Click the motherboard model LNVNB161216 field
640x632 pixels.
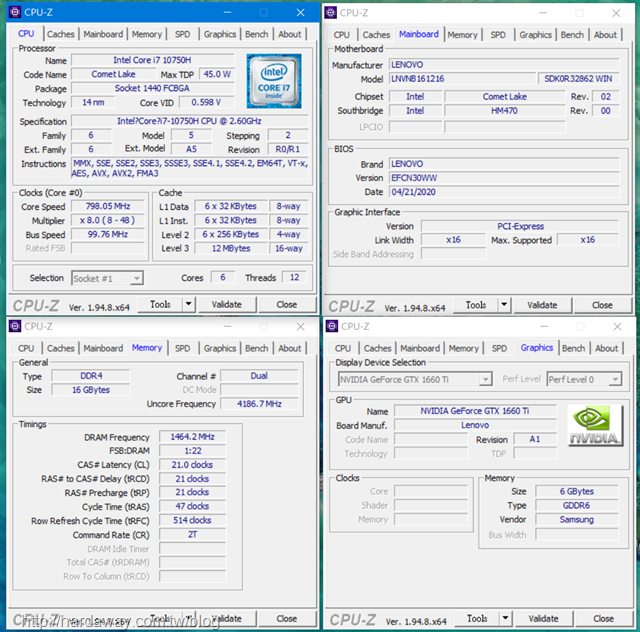point(462,79)
